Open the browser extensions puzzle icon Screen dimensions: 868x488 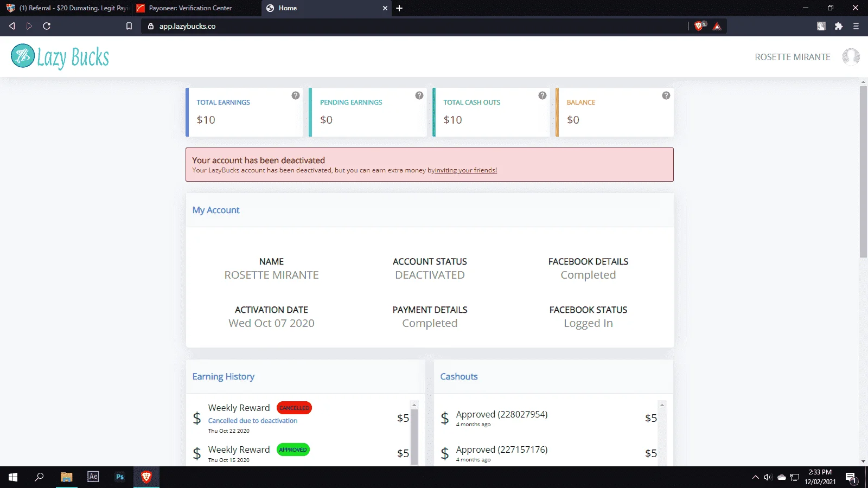pos(839,26)
